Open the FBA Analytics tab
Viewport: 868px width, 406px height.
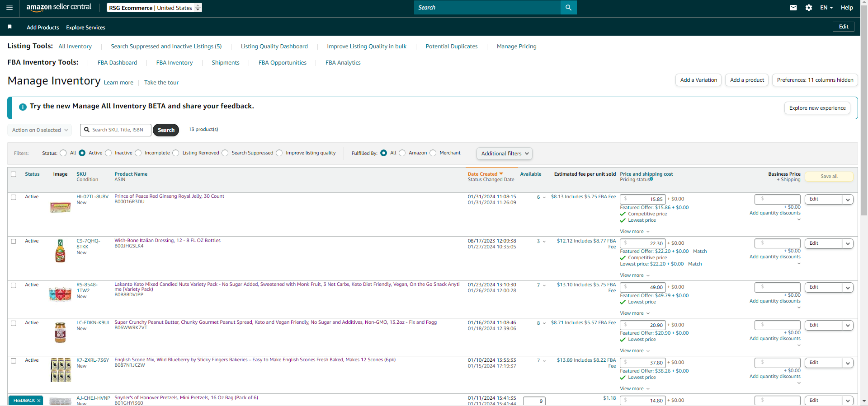point(343,63)
